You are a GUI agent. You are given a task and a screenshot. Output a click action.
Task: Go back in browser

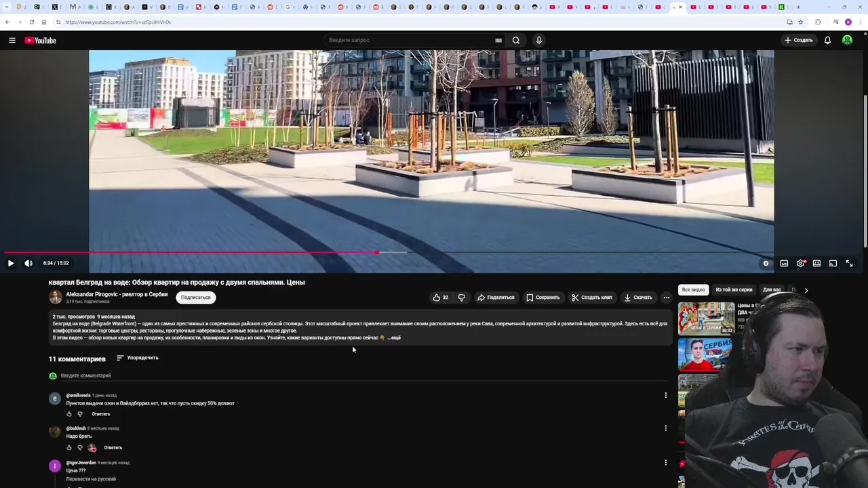pyautogui.click(x=7, y=22)
